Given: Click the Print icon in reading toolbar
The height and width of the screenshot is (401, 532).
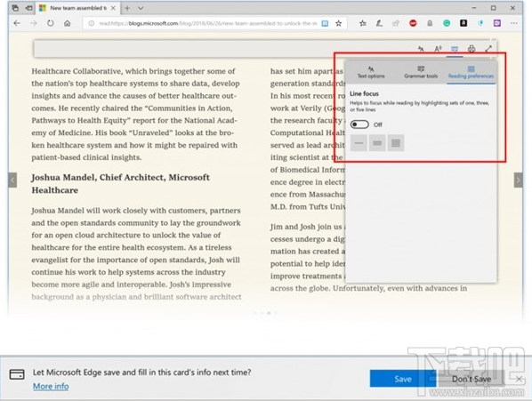Looking at the screenshot, I should [x=472, y=49].
